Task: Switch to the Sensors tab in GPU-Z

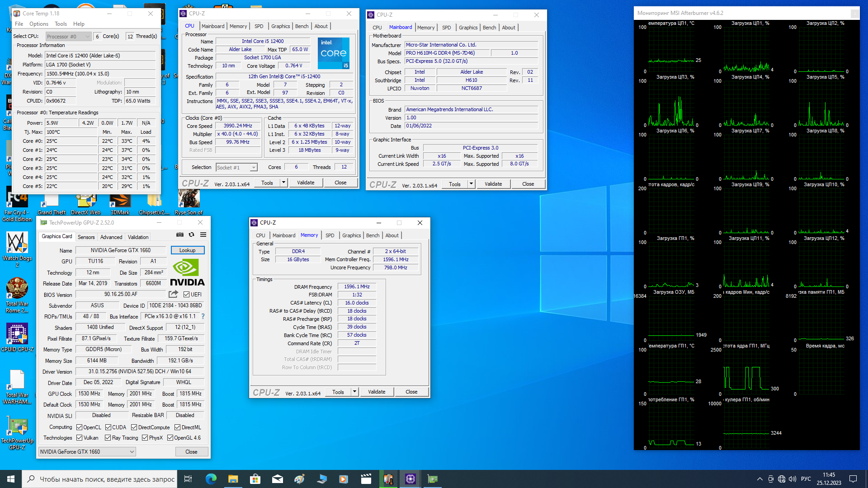Action: coord(86,237)
